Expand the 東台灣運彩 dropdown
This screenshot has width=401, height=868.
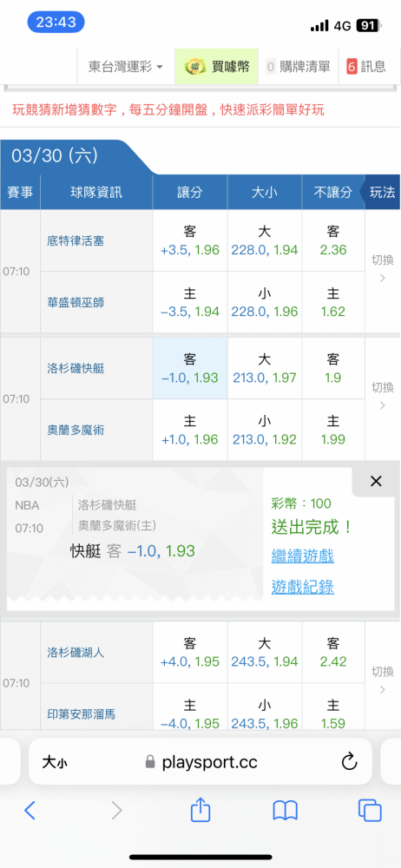(x=126, y=67)
